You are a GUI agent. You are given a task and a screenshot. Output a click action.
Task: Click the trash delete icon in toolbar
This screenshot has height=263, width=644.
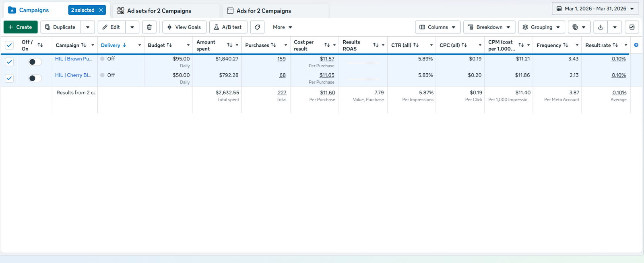[149, 27]
